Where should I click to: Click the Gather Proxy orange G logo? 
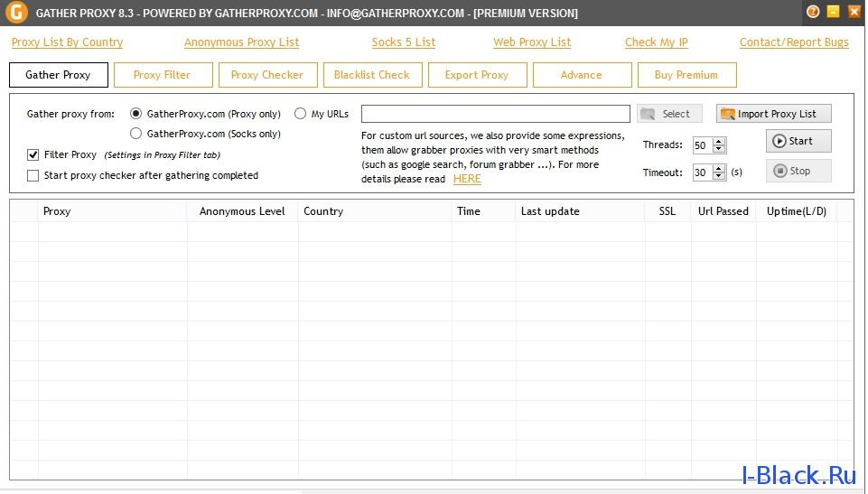[16, 12]
